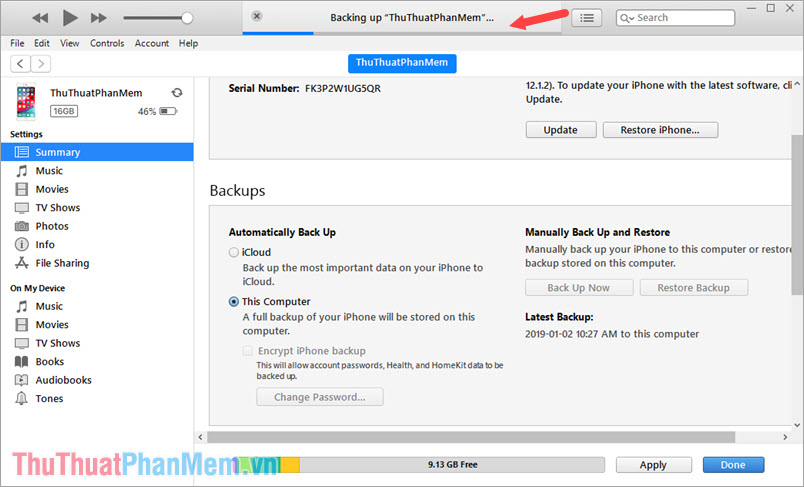Open the View menu
The height and width of the screenshot is (487, 804).
pos(69,43)
